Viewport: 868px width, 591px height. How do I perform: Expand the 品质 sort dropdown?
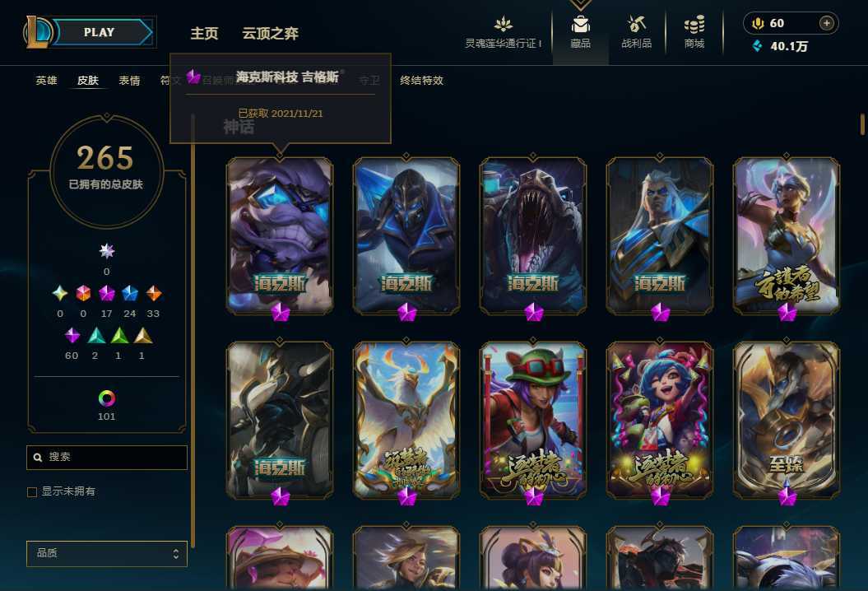(107, 553)
